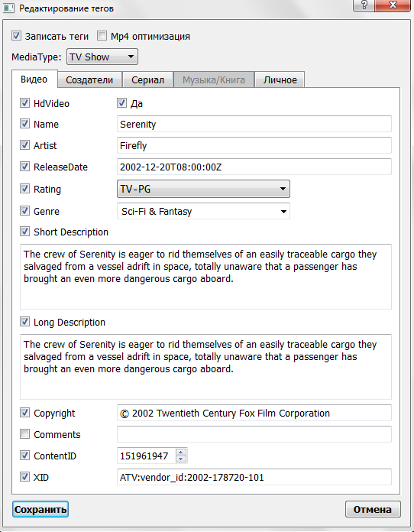The width and height of the screenshot is (414, 532).
Task: Click the Отмена button
Action: coord(373,509)
